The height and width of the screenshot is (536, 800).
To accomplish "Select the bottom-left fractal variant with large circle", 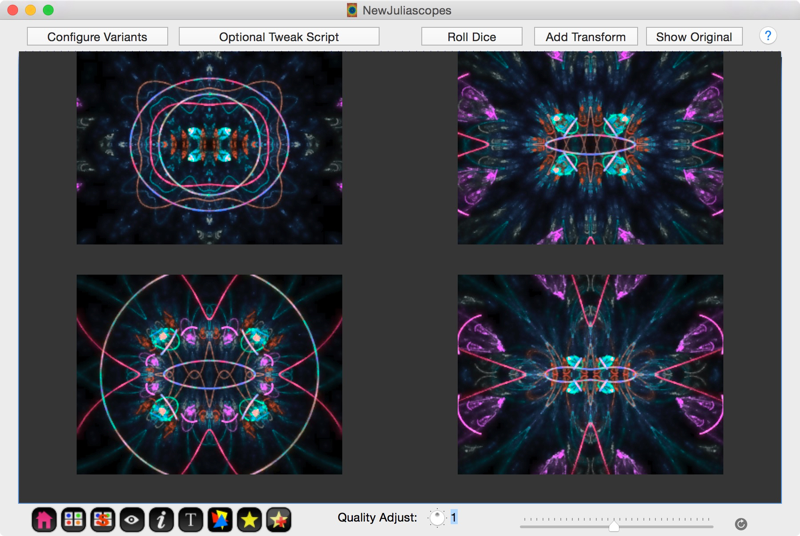I will pyautogui.click(x=209, y=374).
